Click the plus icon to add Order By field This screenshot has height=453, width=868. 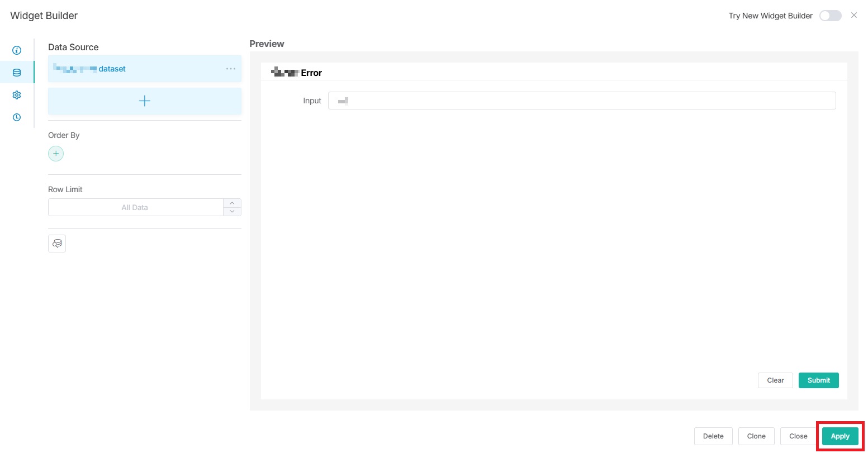56,153
